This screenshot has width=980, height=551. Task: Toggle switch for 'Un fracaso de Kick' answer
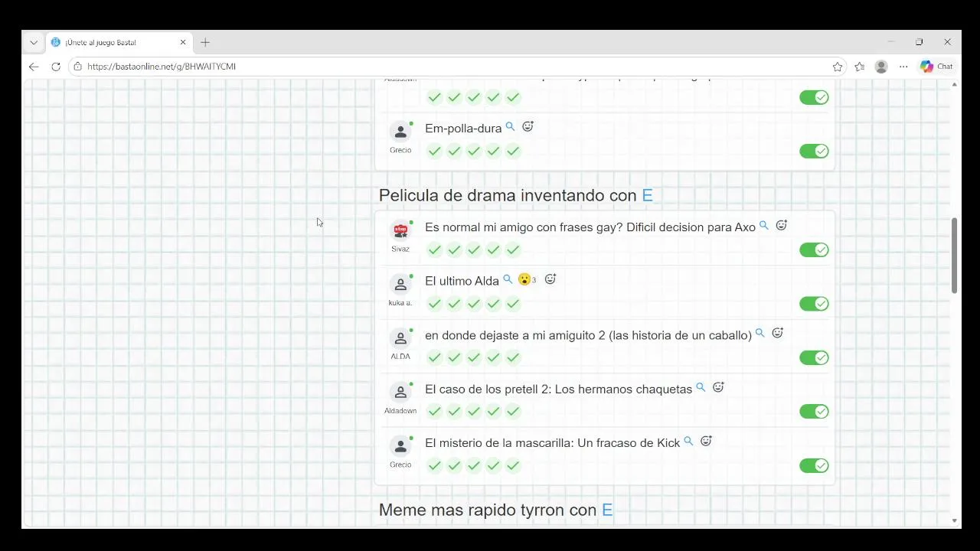tap(814, 465)
